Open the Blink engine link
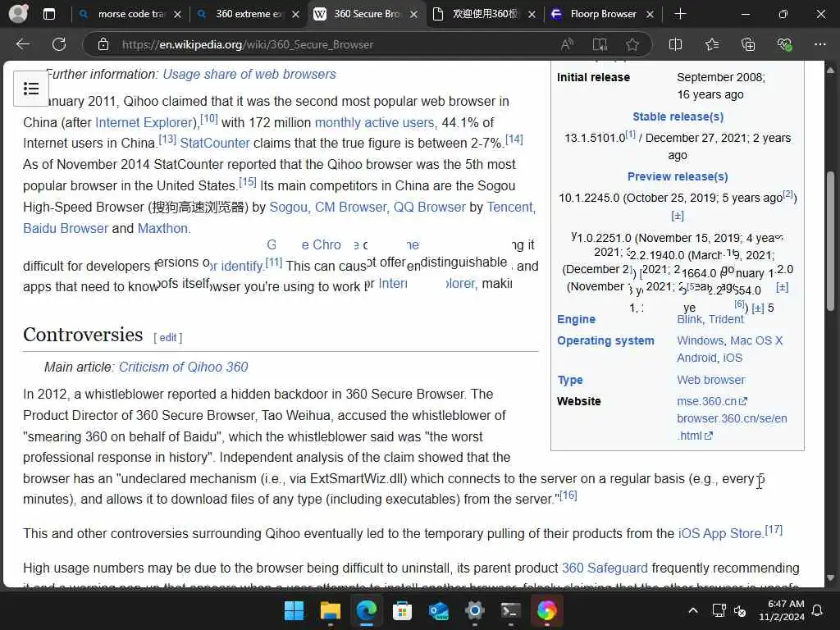Viewport: 840px width, 630px height. point(689,319)
